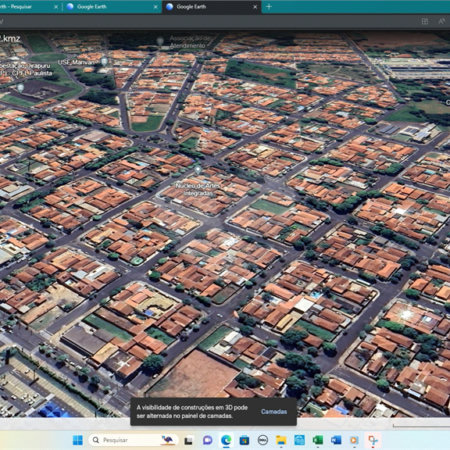Viewport: 450px width, 450px height.
Task: Select the active Google Earth tab
Action: click(212, 7)
